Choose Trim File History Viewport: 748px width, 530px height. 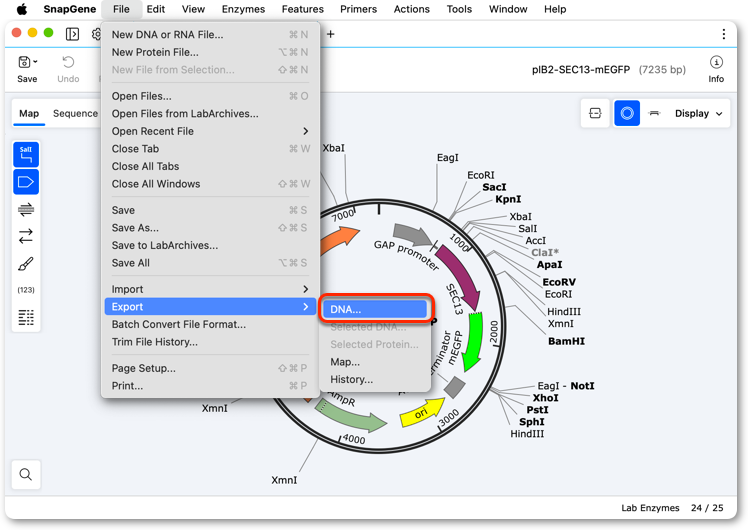pos(210,342)
